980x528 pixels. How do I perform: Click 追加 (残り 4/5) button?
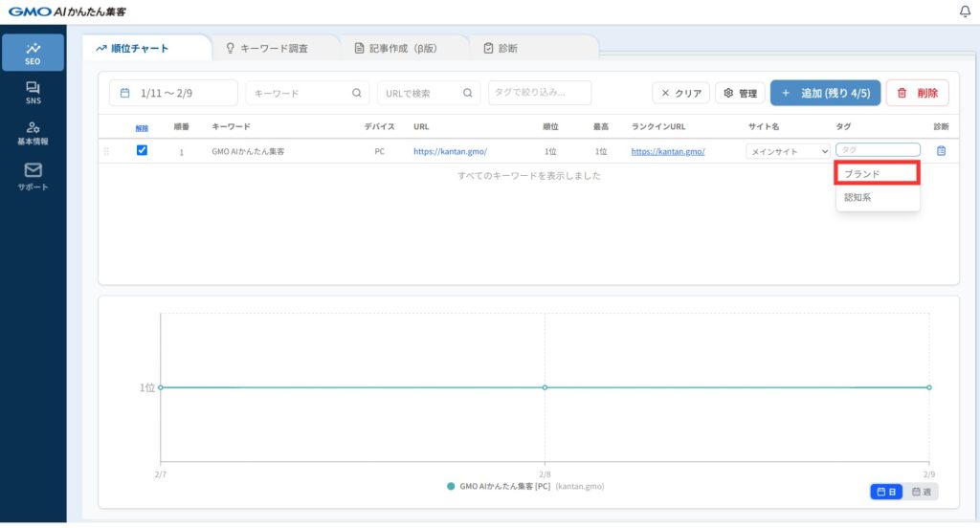pos(824,93)
